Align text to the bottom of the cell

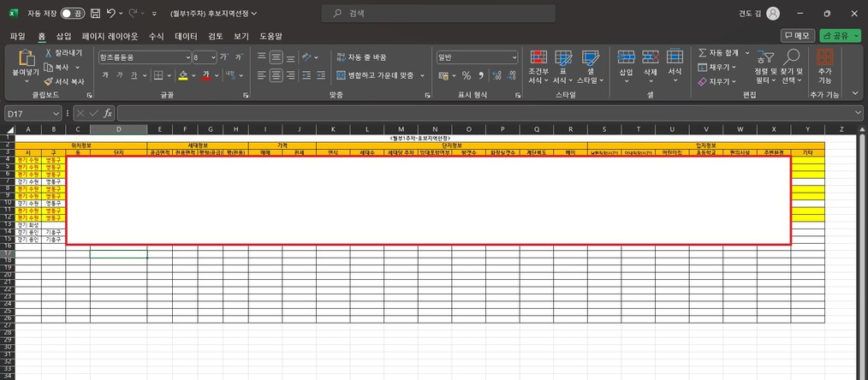(291, 57)
